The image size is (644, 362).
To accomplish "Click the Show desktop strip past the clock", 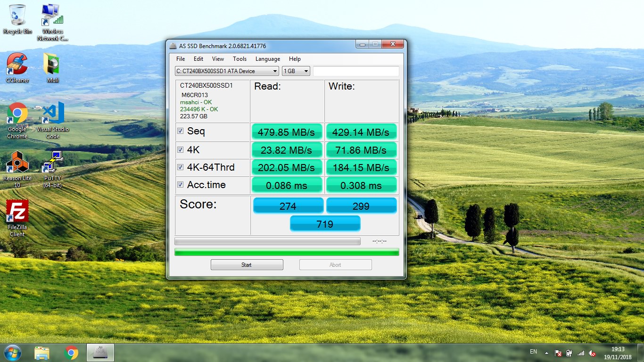I will (641, 353).
